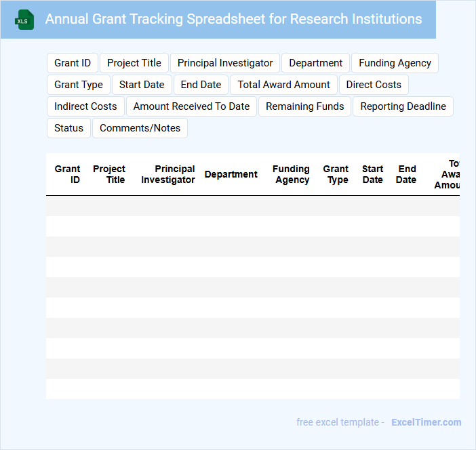The height and width of the screenshot is (450, 476).
Task: Select the Direct Costs tag
Action: (374, 85)
